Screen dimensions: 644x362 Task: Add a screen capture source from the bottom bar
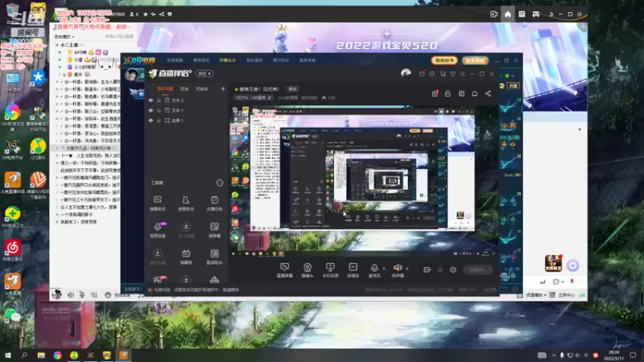coord(284,270)
